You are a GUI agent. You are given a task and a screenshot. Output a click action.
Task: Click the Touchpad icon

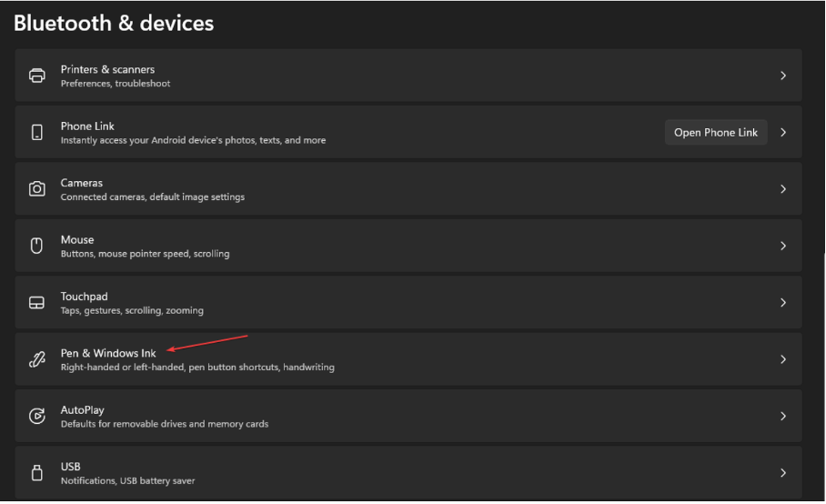[x=37, y=303]
